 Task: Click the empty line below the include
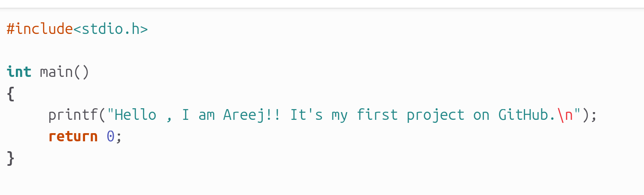point(322,50)
